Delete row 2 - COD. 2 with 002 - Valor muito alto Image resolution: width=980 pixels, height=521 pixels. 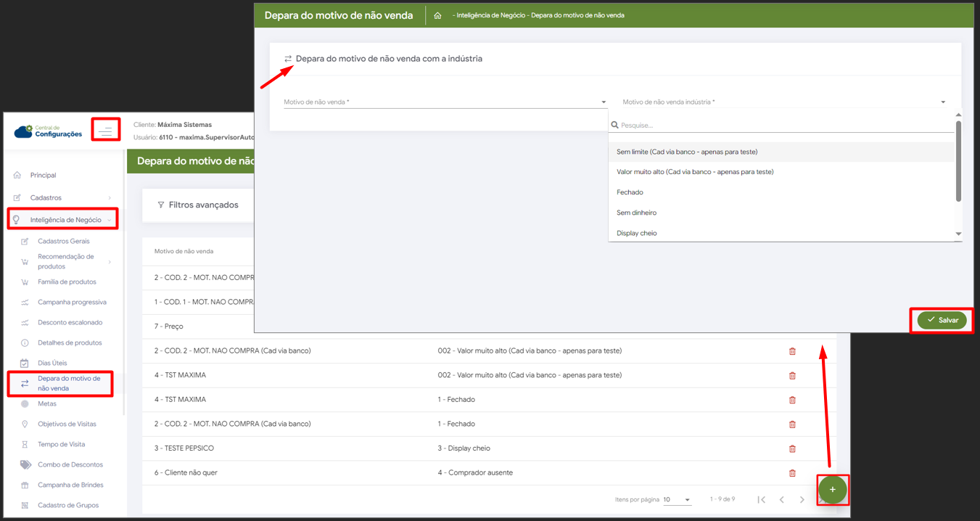(792, 351)
